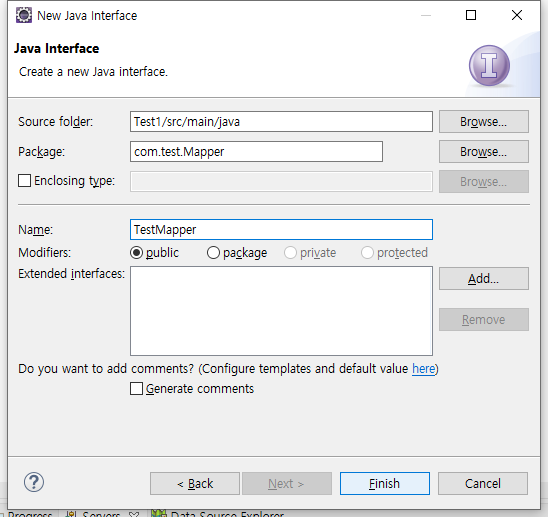Image resolution: width=548 pixels, height=517 pixels.
Task: Click the Eclipse icon in title bar
Action: tap(24, 15)
